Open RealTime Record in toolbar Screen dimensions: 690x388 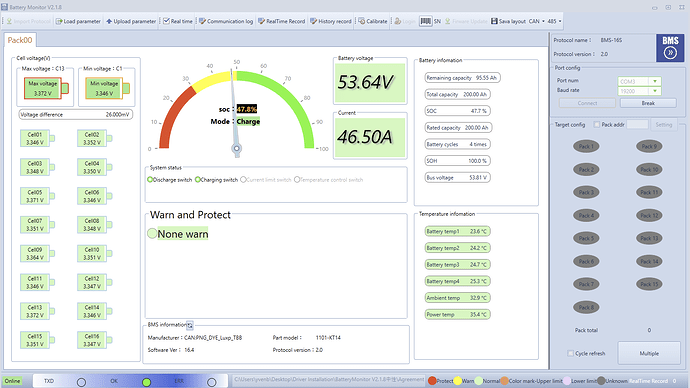pyautogui.click(x=261, y=21)
